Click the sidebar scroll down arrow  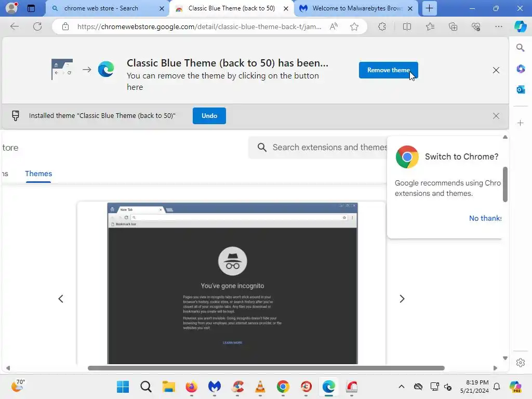[x=505, y=358]
